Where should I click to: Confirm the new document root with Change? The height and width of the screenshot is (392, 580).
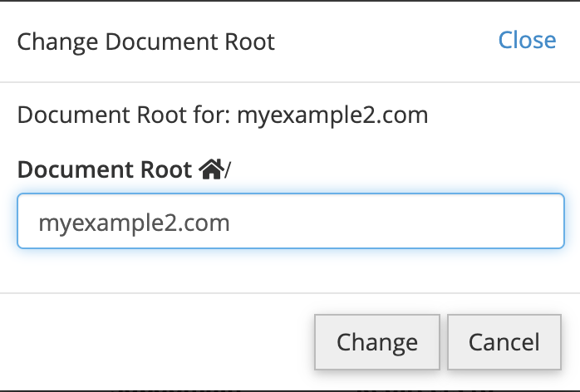click(x=376, y=341)
